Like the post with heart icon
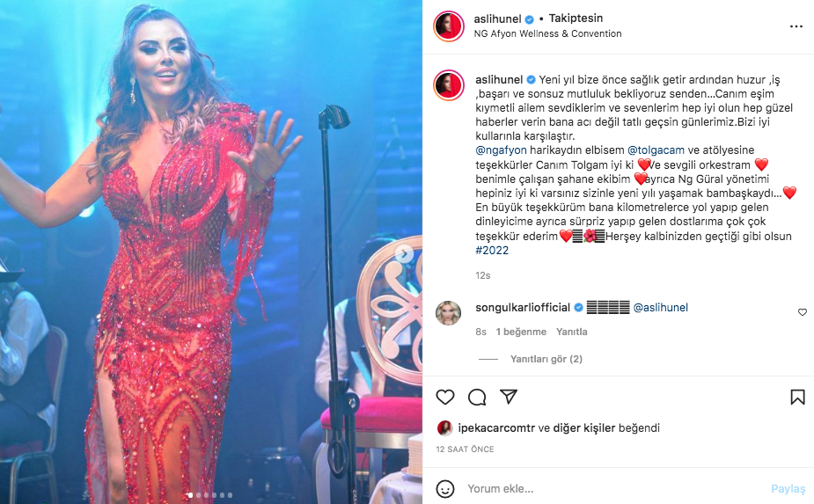Image resolution: width=814 pixels, height=504 pixels. [445, 397]
